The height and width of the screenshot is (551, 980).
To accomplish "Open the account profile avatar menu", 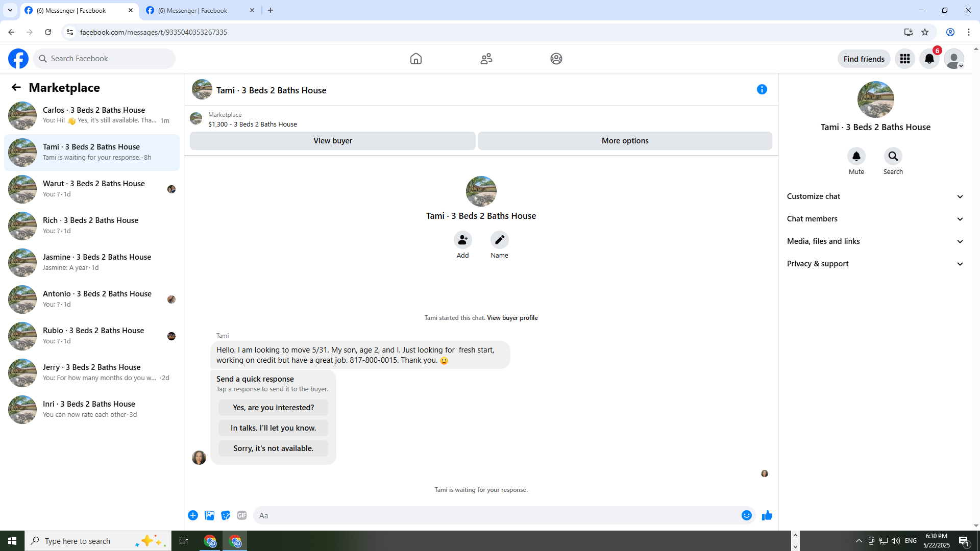I will 954,59.
